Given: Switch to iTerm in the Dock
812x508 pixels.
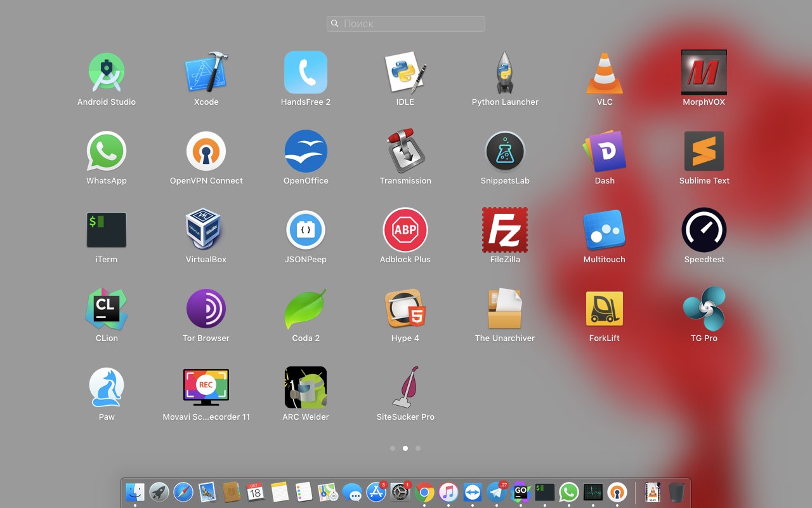Looking at the screenshot, I should click(x=545, y=492).
